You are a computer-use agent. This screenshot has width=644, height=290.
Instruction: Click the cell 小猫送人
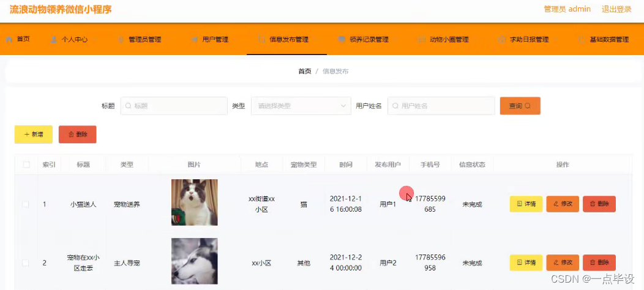pyautogui.click(x=83, y=204)
